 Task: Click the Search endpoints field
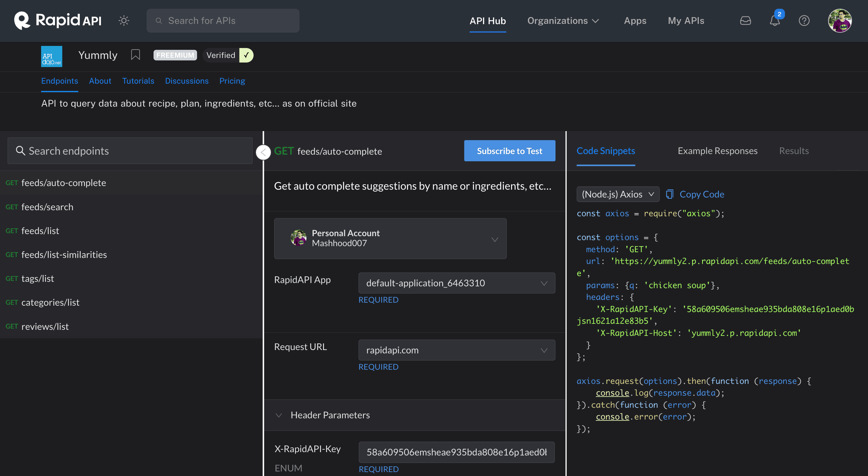(130, 150)
